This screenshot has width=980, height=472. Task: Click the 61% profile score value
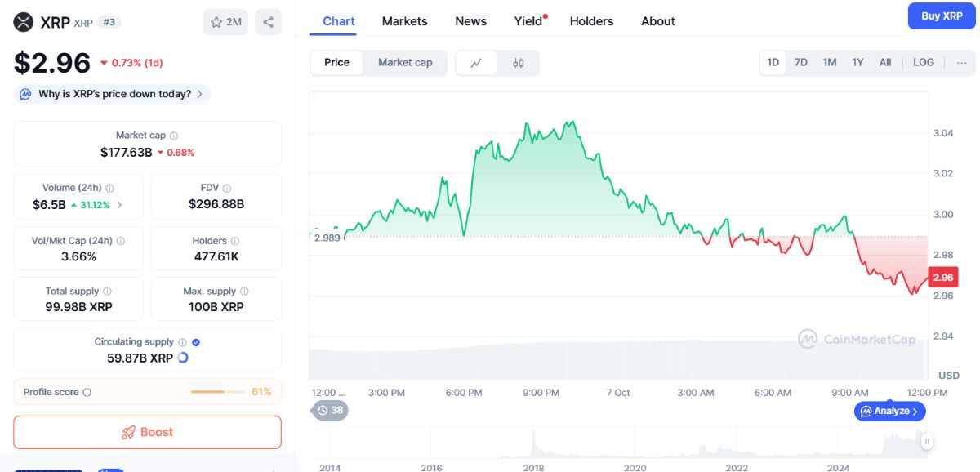point(261,392)
